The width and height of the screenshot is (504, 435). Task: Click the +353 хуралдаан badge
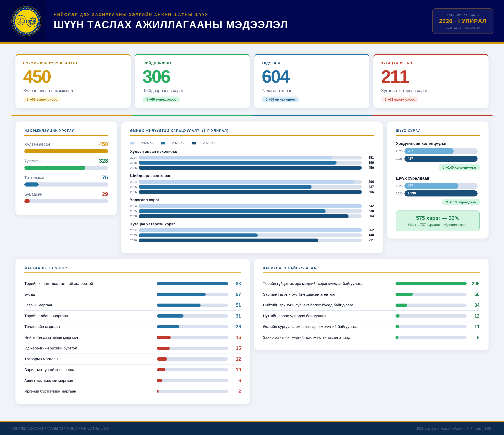(x=461, y=202)
